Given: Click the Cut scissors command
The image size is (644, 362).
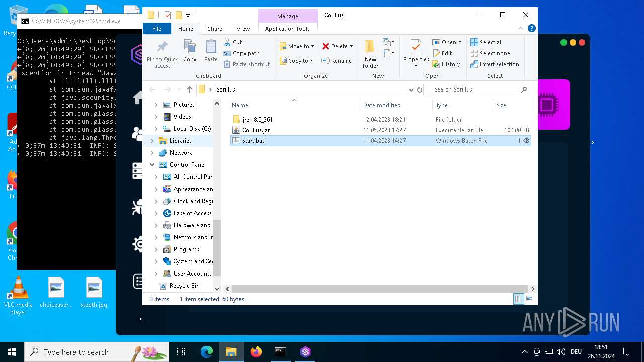Looking at the screenshot, I should [233, 42].
